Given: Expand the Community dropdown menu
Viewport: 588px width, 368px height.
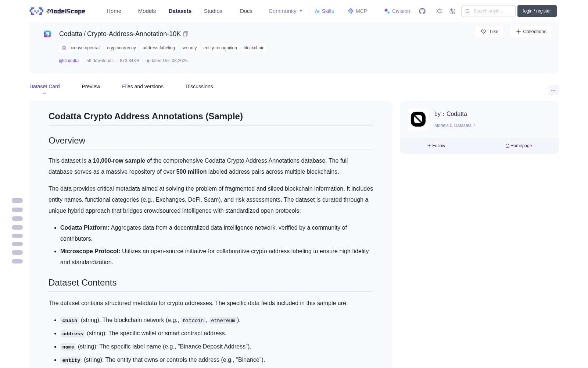Looking at the screenshot, I should click(x=286, y=11).
